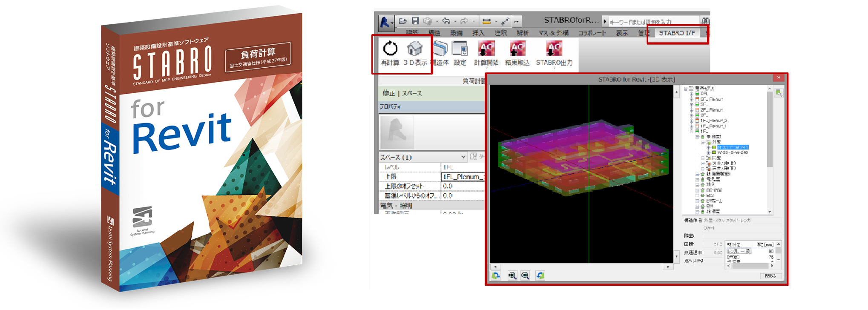Click the 結果取込 import results icon

click(x=517, y=49)
